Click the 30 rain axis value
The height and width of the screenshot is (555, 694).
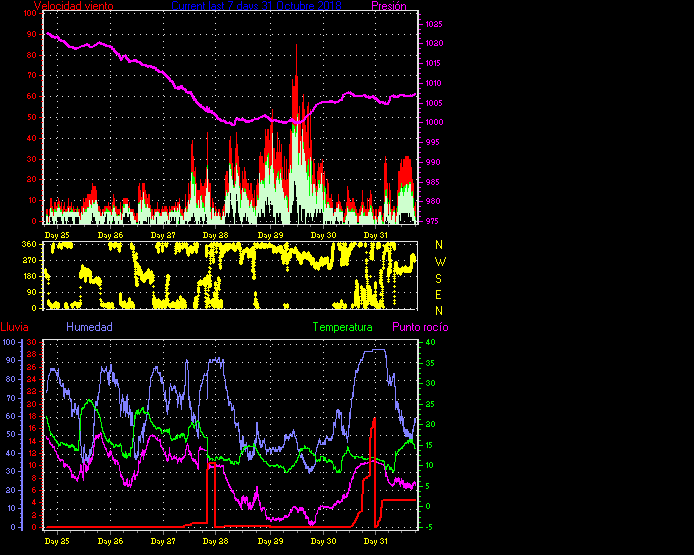point(31,342)
